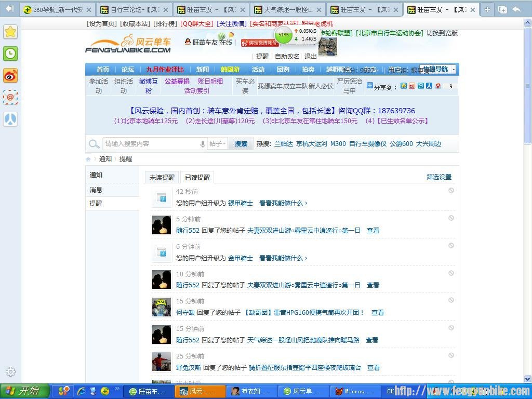The height and width of the screenshot is (399, 532).
Task: Open the Sina Weibo share icon
Action: tap(412, 86)
